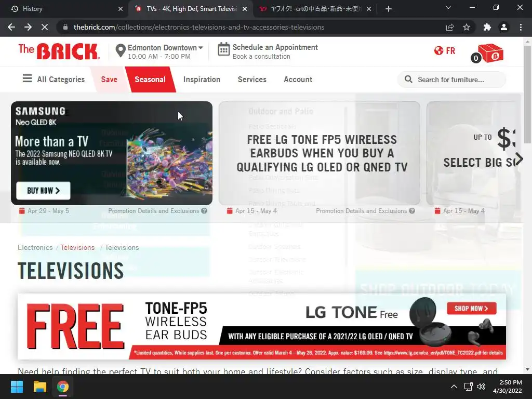Open the Services menu item

tap(252, 79)
